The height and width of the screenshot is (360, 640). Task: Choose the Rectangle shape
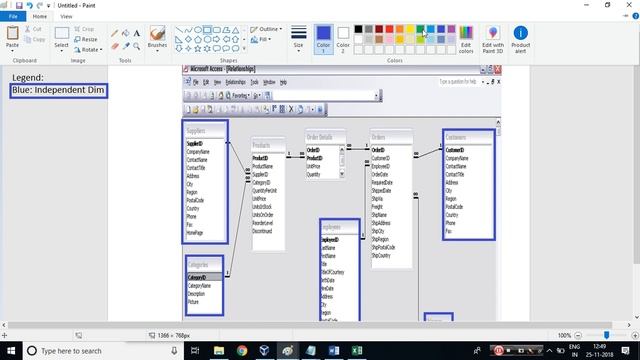pyautogui.click(x=207, y=30)
